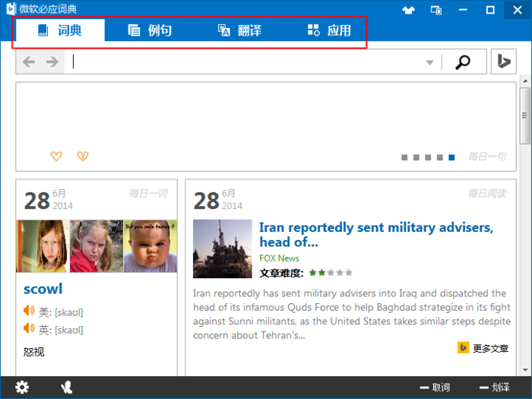Click the broken heart dislike icon
Viewport: 532px width, 399px height.
click(83, 156)
